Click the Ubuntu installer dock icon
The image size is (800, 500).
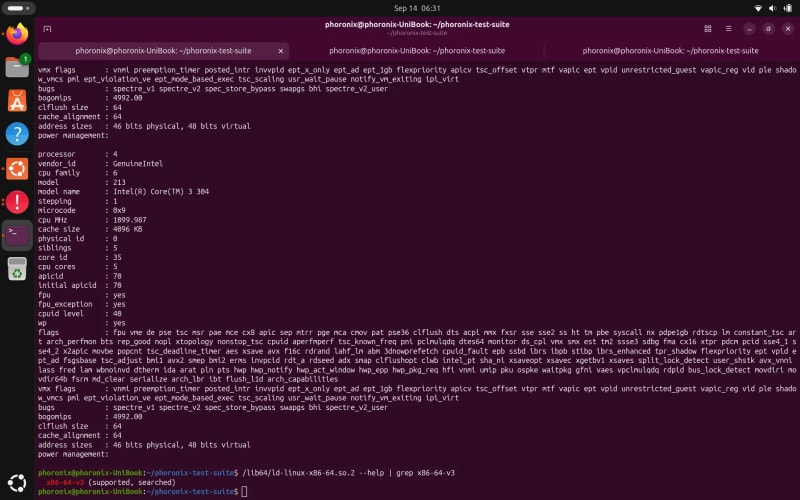(x=17, y=168)
